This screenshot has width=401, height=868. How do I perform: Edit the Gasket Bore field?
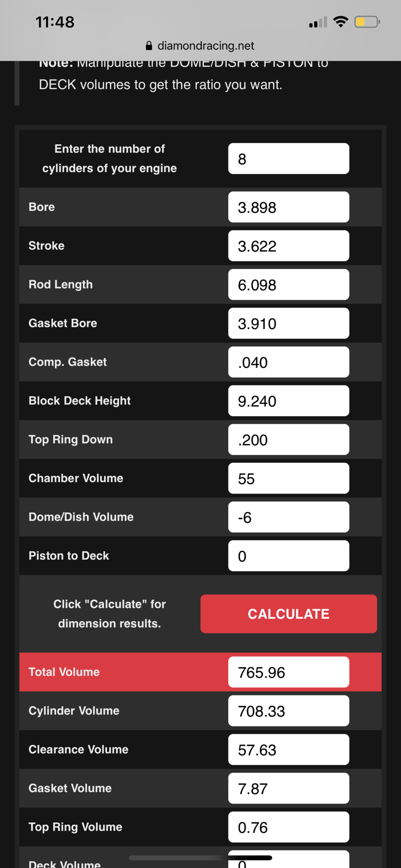[x=289, y=323]
